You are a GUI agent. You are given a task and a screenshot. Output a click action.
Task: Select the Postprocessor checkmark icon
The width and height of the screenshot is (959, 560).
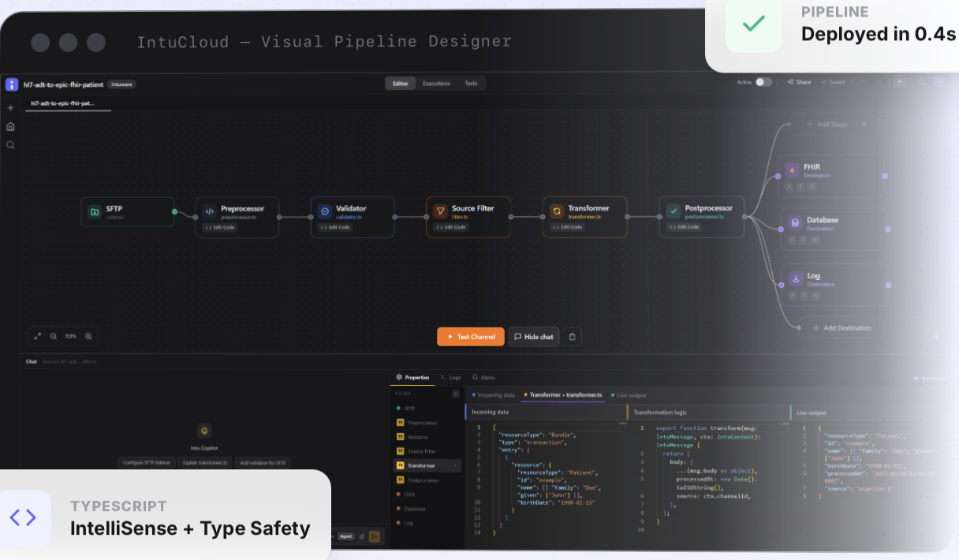[x=674, y=211]
